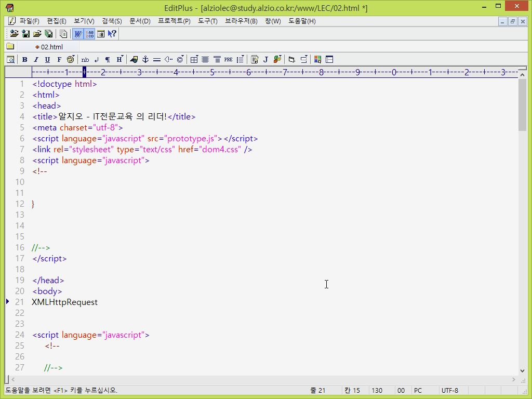532x399 pixels.
Task: Open the 도움말(H) menu
Action: tap(302, 21)
